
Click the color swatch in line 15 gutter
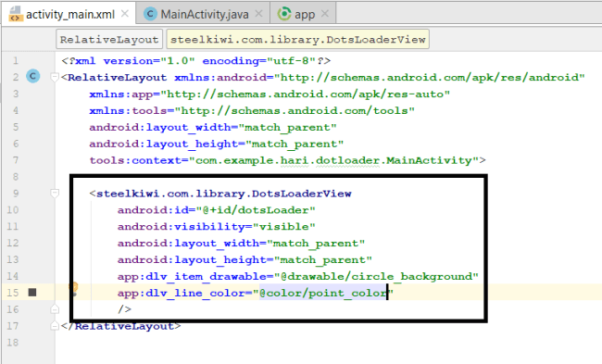pyautogui.click(x=32, y=293)
